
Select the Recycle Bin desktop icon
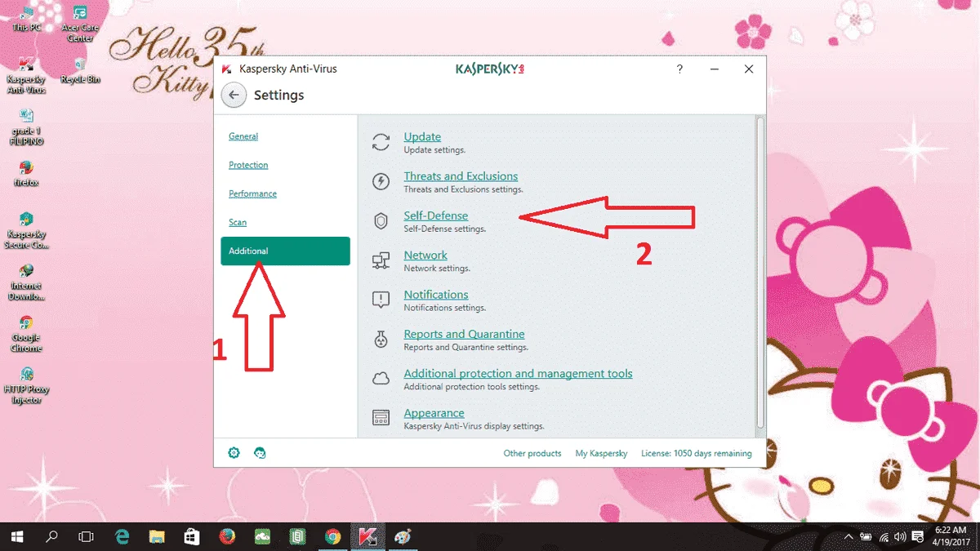(80, 70)
